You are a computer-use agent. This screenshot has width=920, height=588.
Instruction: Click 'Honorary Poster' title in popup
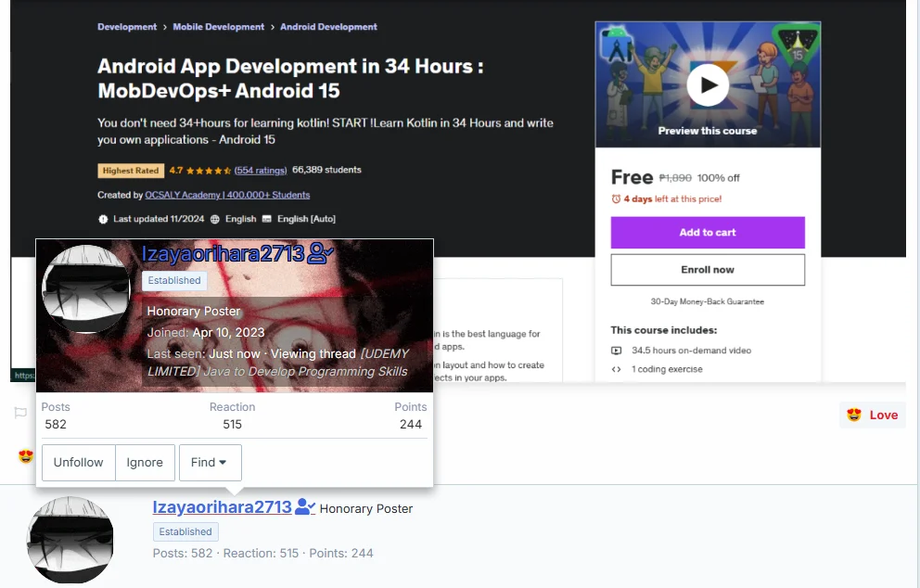click(194, 311)
